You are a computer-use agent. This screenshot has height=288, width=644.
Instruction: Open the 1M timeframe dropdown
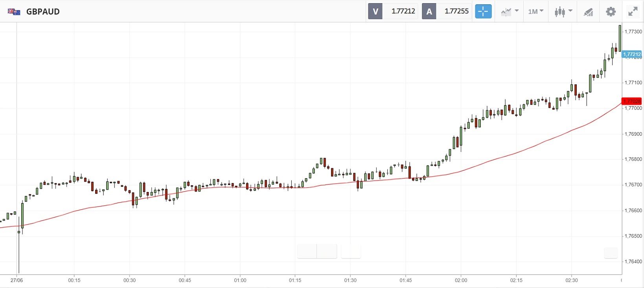(x=535, y=12)
